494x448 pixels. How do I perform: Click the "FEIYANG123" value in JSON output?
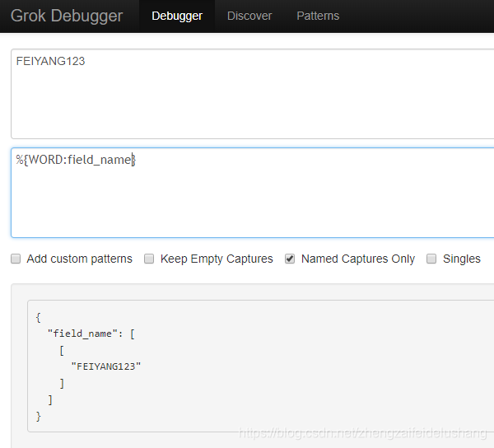point(106,366)
